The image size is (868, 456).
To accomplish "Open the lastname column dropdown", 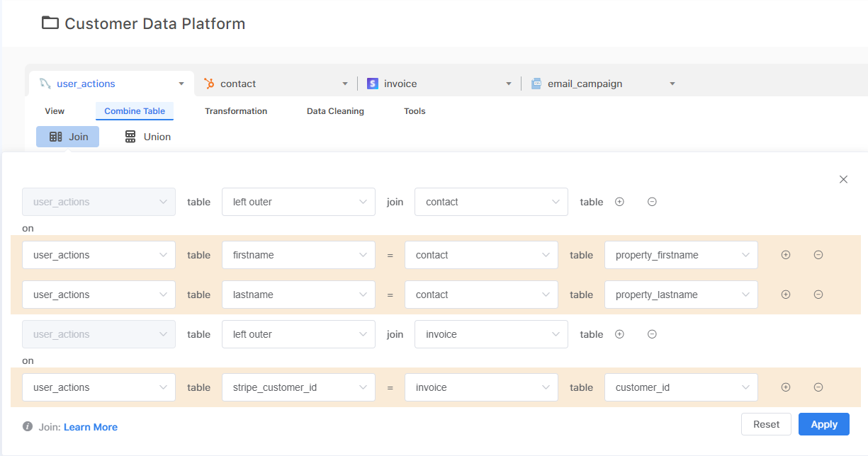I will point(298,295).
